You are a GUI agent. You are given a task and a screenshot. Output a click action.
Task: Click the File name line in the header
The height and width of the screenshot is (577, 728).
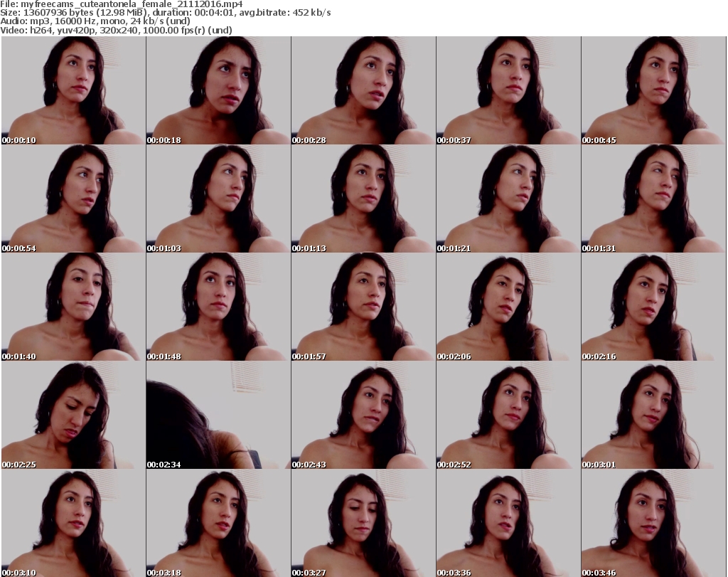[x=121, y=4]
